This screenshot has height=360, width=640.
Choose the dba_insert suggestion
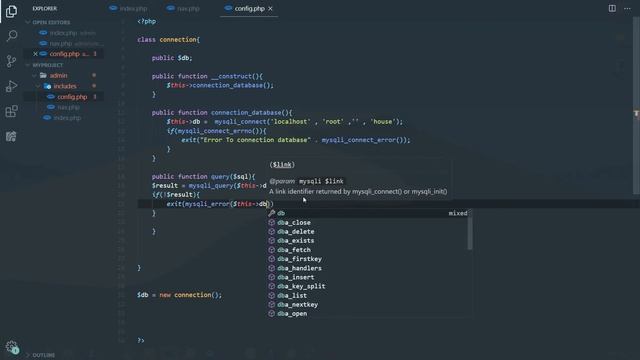tap(367, 277)
